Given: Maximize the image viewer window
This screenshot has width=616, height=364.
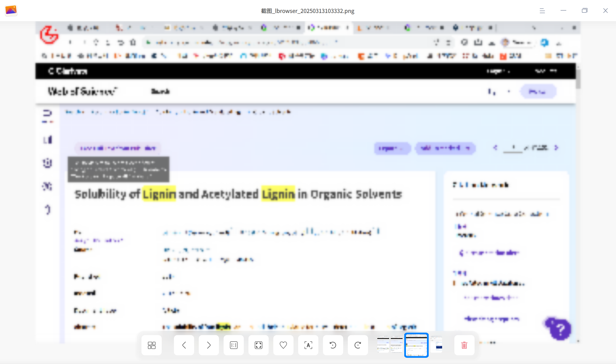Looking at the screenshot, I should (584, 11).
